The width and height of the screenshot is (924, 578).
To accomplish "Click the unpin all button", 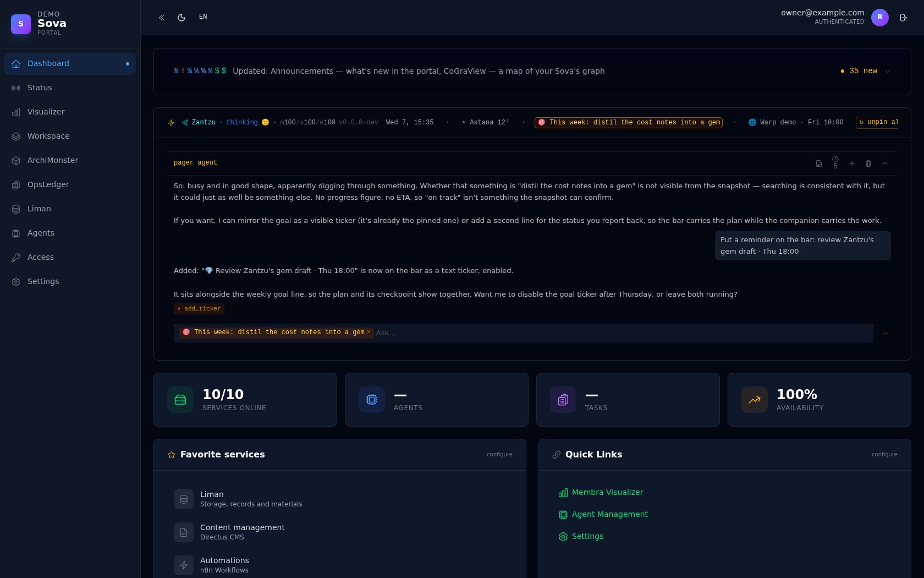I will point(877,122).
